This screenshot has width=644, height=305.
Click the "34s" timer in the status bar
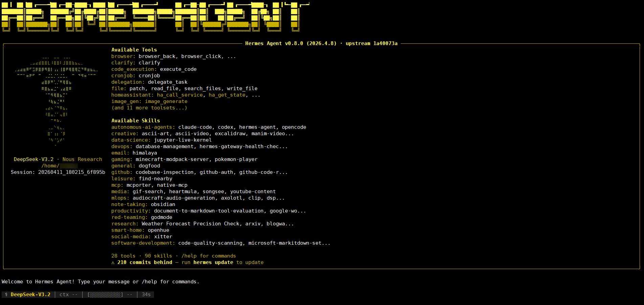click(x=146, y=294)
